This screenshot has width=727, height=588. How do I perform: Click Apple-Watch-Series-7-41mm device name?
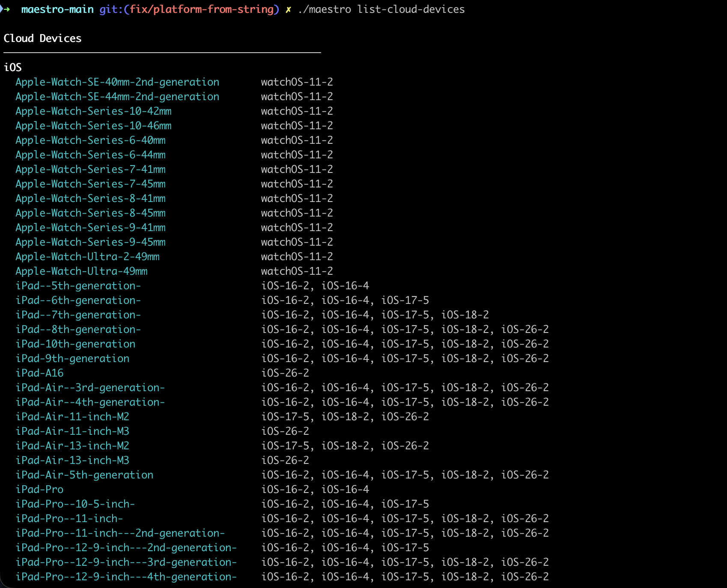[x=90, y=169]
